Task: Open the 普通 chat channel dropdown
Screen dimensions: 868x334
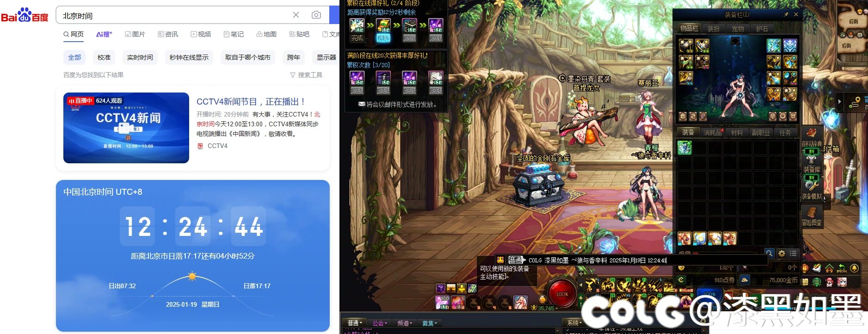Action: [355, 323]
